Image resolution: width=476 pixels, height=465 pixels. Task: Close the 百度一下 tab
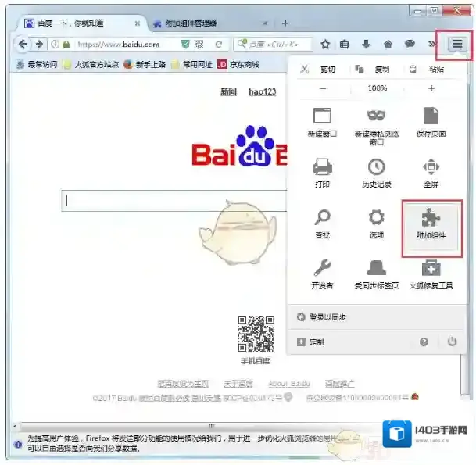coord(138,23)
